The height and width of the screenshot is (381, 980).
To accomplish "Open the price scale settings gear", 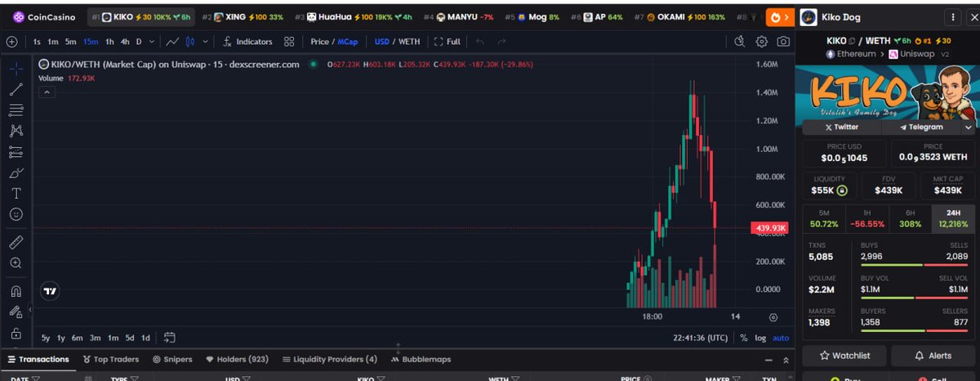I will click(x=773, y=317).
